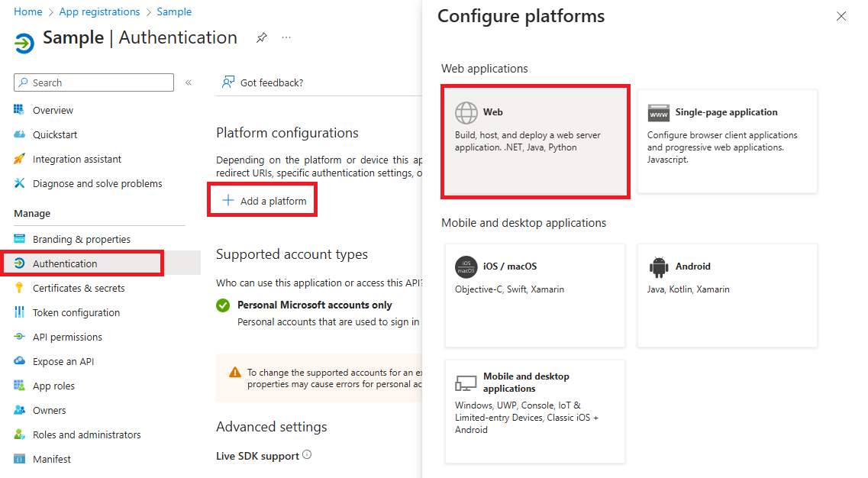Click the Roles and administrators icon

pos(19,434)
